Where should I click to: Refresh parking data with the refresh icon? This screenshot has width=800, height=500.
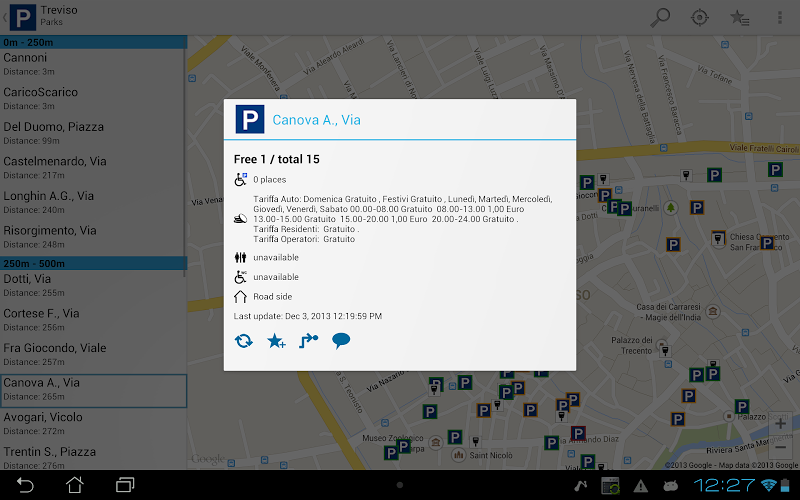click(243, 340)
